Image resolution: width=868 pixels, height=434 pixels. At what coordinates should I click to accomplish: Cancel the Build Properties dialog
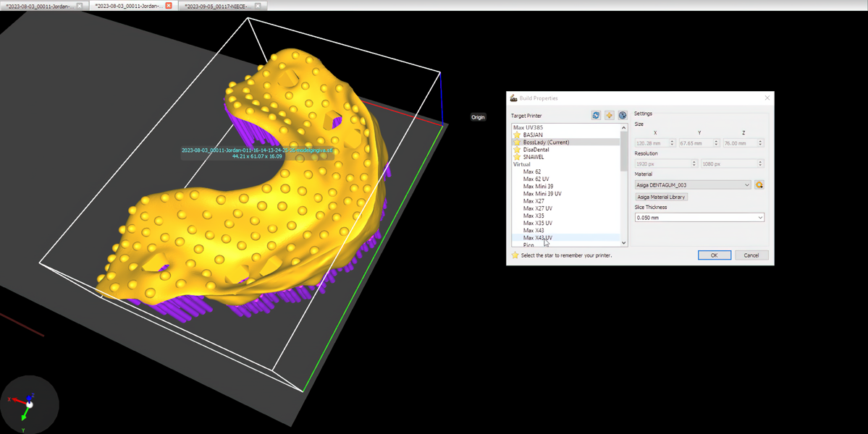(x=751, y=255)
